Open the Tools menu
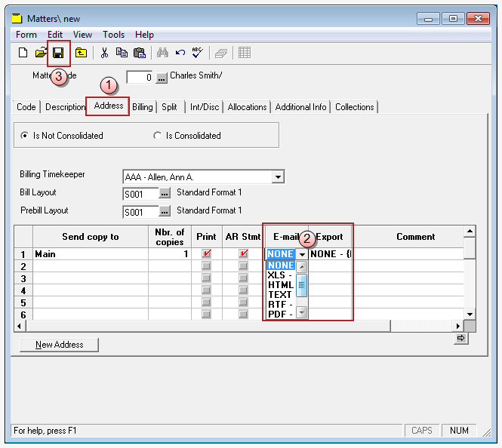The height and width of the screenshot is (448, 502). [x=114, y=35]
